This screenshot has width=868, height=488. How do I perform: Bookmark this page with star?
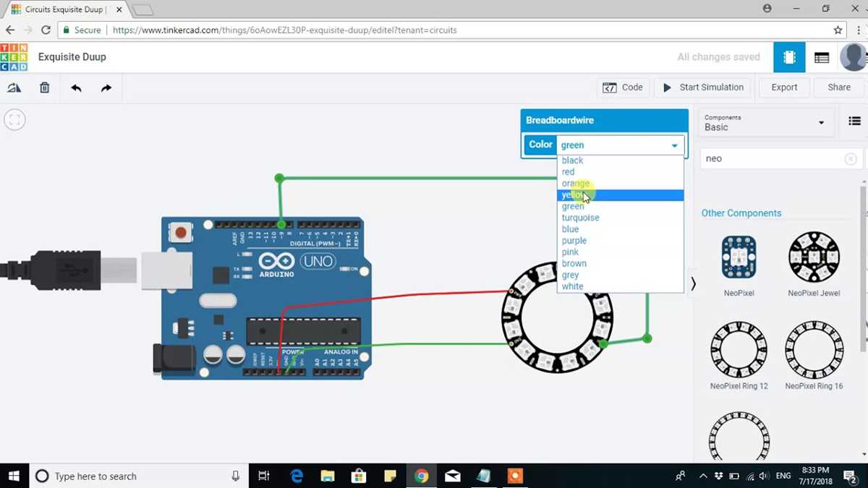click(x=838, y=30)
